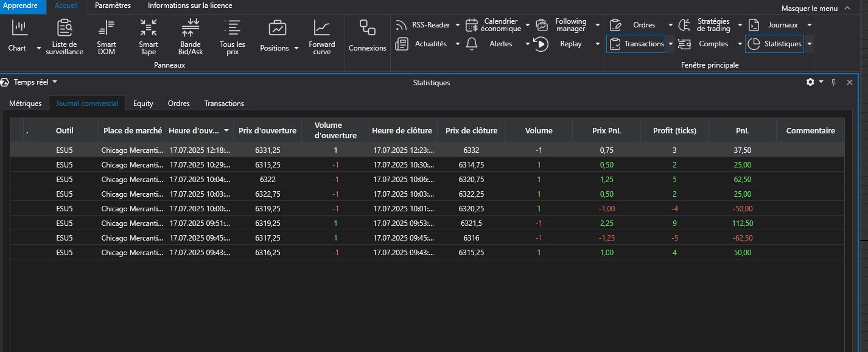
Task: Open Tous les prix panel
Action: point(232,36)
